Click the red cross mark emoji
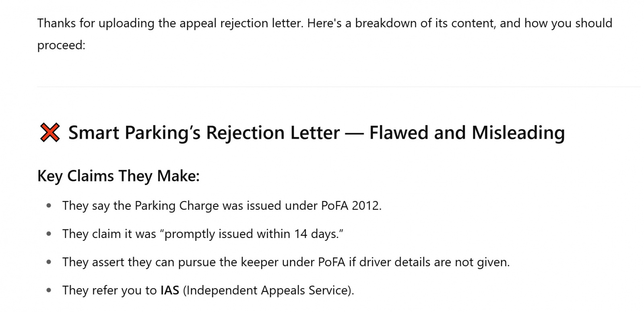This screenshot has width=644, height=312. (50, 133)
